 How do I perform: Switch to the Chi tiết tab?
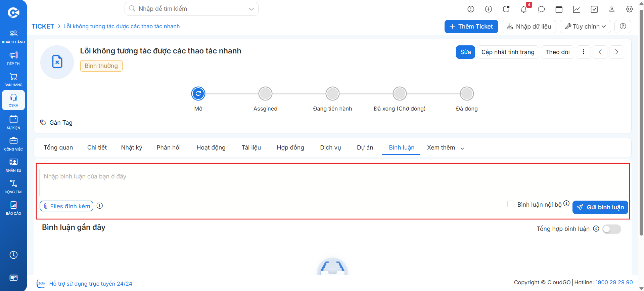(97, 148)
